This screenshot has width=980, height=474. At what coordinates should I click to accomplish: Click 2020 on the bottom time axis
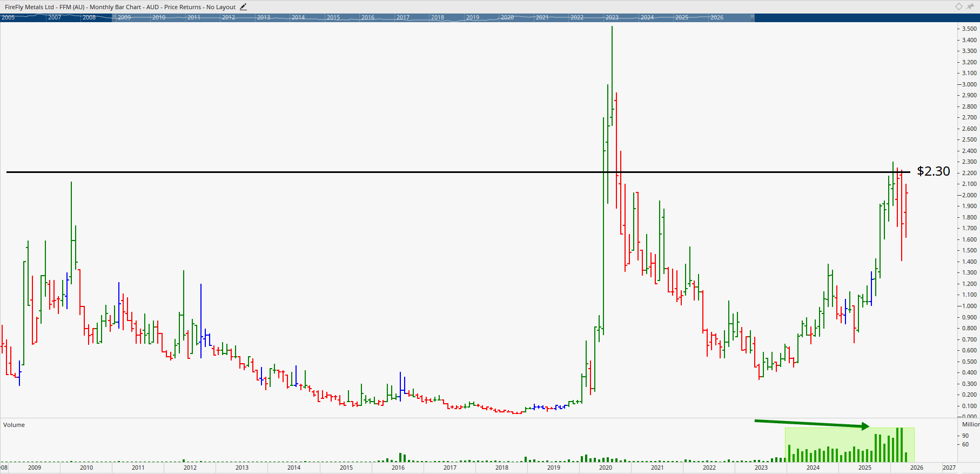606,468
